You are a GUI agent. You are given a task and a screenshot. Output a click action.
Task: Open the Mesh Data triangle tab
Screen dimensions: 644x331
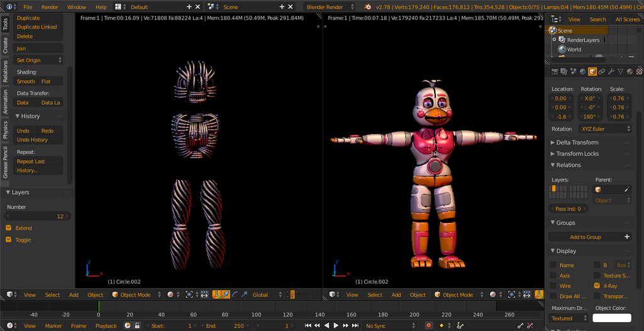pos(621,72)
